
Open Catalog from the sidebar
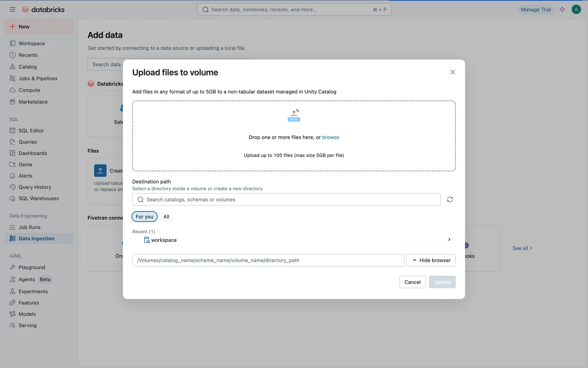(28, 67)
